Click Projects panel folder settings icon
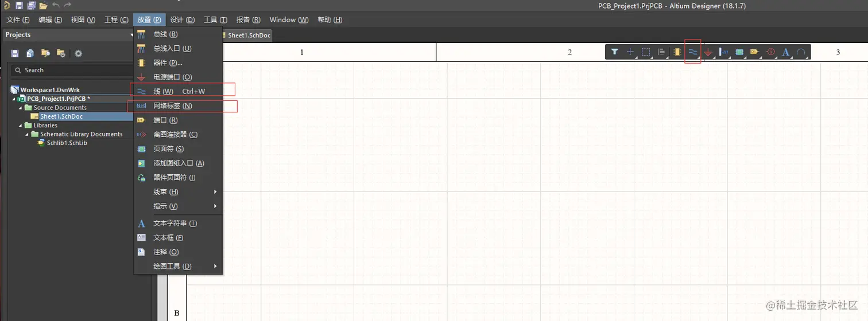 point(61,53)
